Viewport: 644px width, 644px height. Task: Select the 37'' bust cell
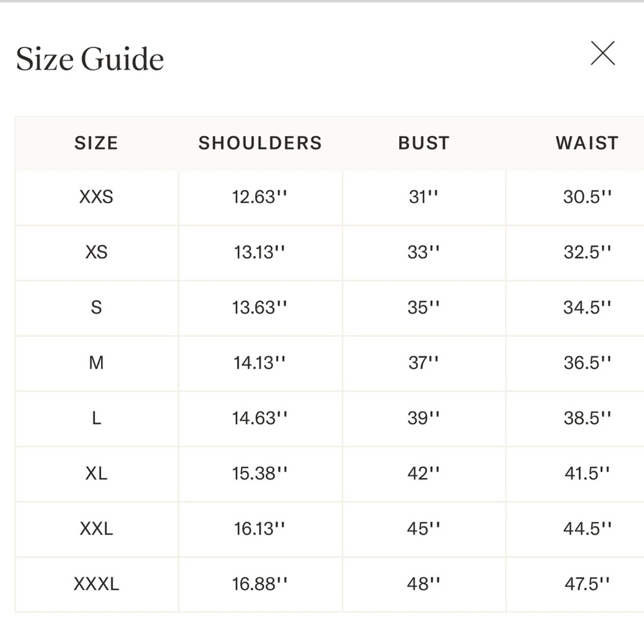point(424,363)
